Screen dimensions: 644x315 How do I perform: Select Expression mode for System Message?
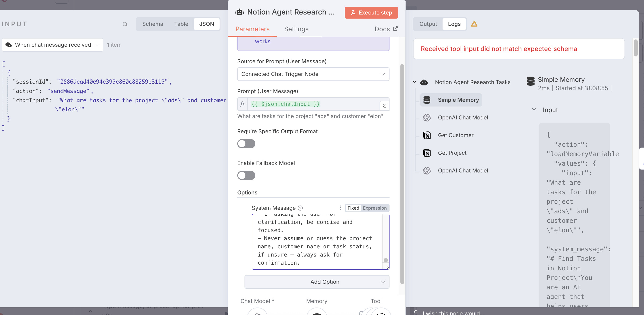pyautogui.click(x=375, y=208)
